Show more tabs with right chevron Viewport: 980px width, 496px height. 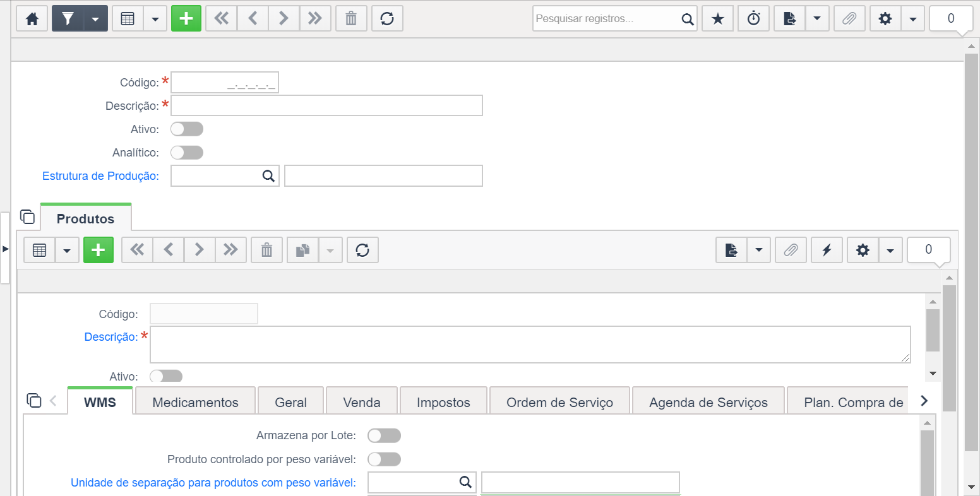[x=924, y=401]
